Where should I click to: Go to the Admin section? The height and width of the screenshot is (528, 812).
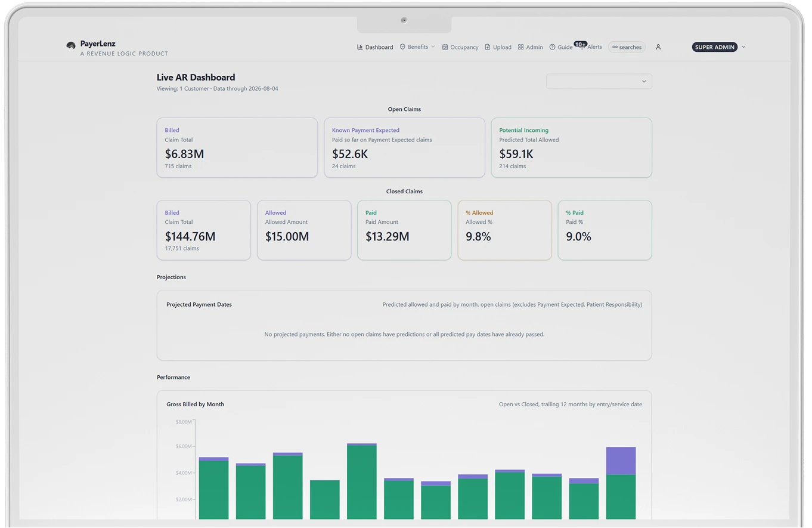(x=530, y=47)
